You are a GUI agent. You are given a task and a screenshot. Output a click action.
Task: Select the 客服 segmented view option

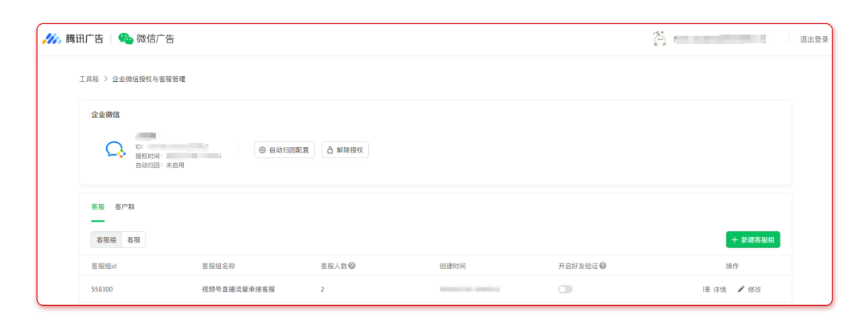[134, 240]
